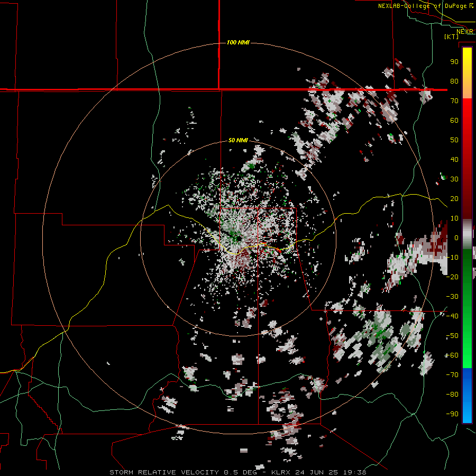Click the -10 value on velocity scale
Image resolution: width=476 pixels, height=476 pixels.
click(453, 258)
